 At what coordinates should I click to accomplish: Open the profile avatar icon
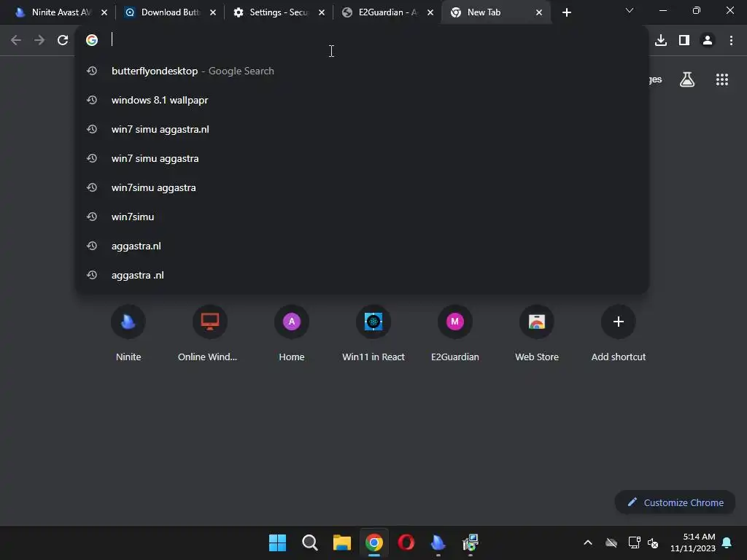point(708,41)
